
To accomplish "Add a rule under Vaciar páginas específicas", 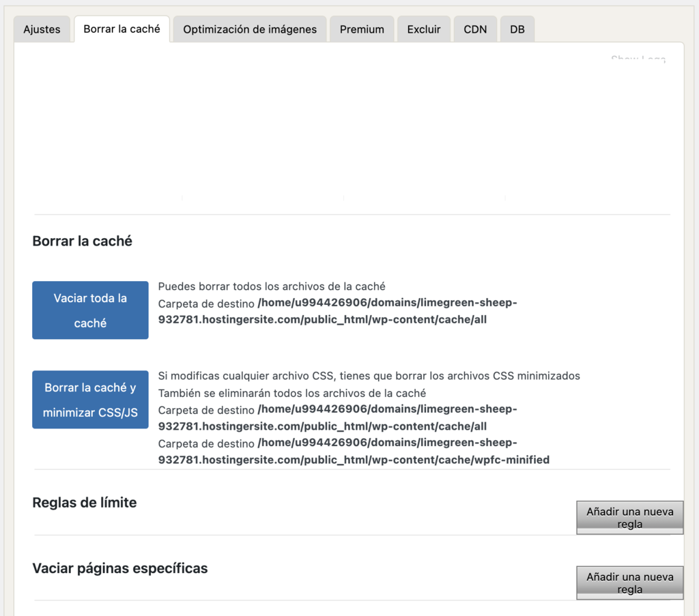I will (x=629, y=583).
